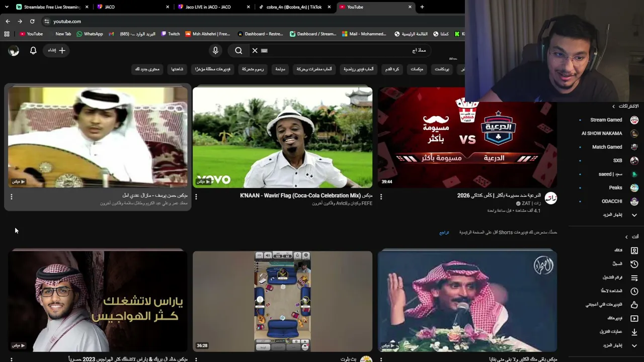The image size is (644, 362).
Task: Open options menu for الدرعية video
Action: coord(381,197)
